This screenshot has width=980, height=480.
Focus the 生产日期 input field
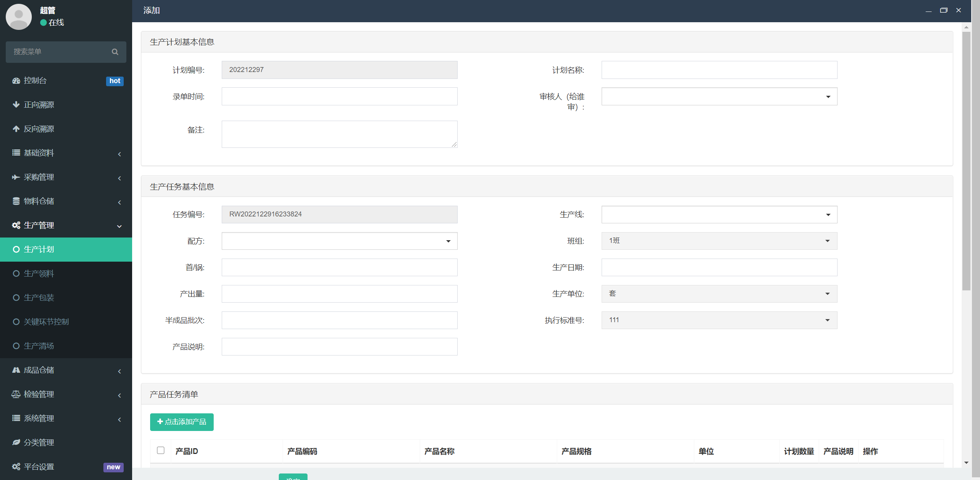[719, 267]
